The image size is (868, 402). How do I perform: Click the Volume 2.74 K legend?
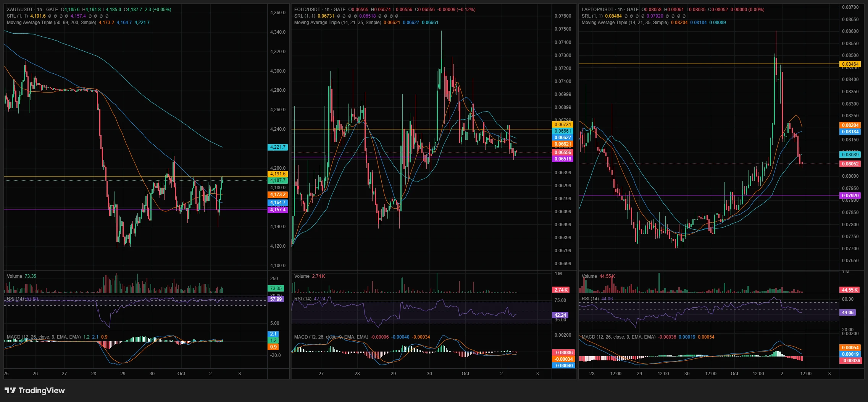(x=310, y=276)
